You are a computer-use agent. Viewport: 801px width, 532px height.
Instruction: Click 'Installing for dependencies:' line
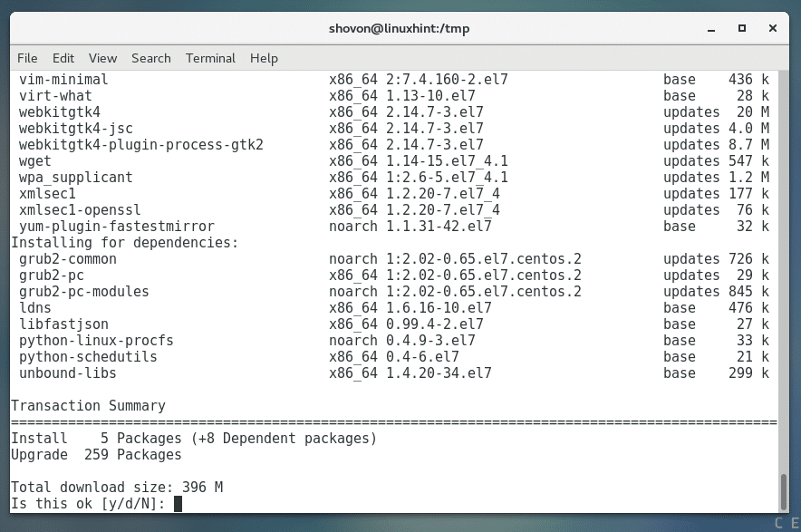pos(125,243)
